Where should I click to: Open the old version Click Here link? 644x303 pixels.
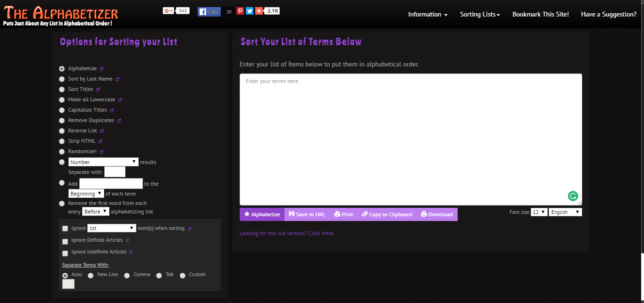coord(287,233)
